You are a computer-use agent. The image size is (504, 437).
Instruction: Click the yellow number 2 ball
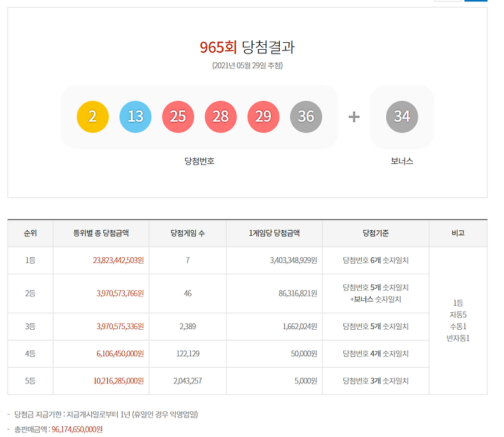93,117
